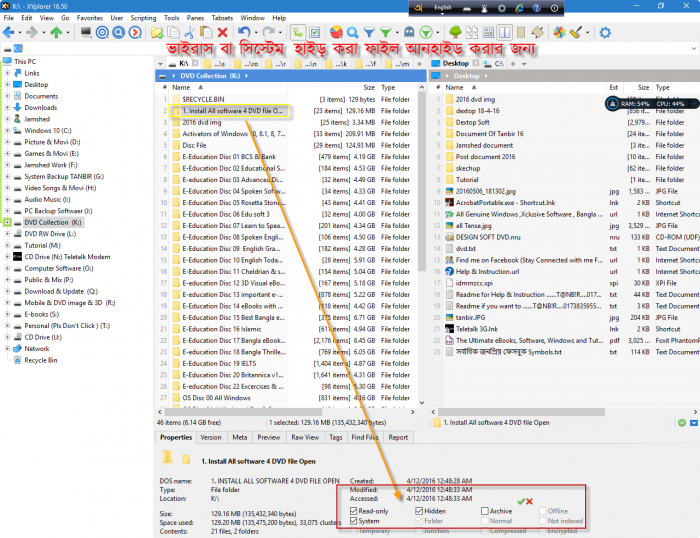The image size is (700, 538).
Task: Click the right pane horizontal scrollbar
Action: pos(521,412)
